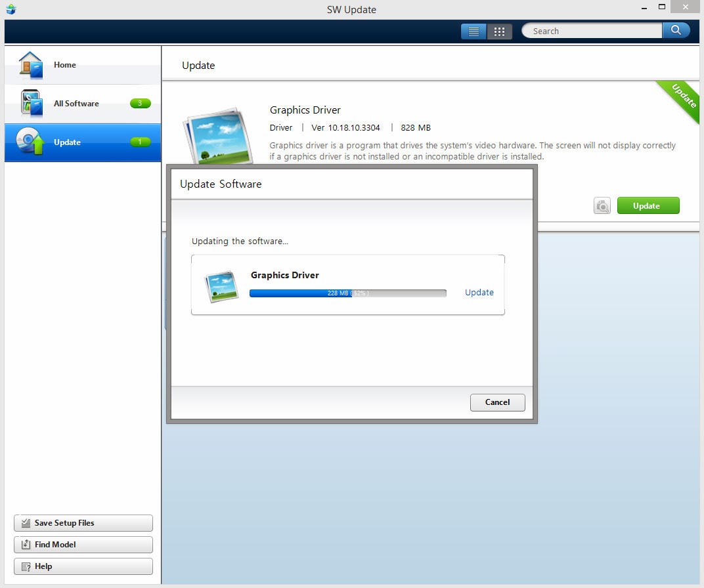Select the Update sidebar tab

tap(83, 142)
